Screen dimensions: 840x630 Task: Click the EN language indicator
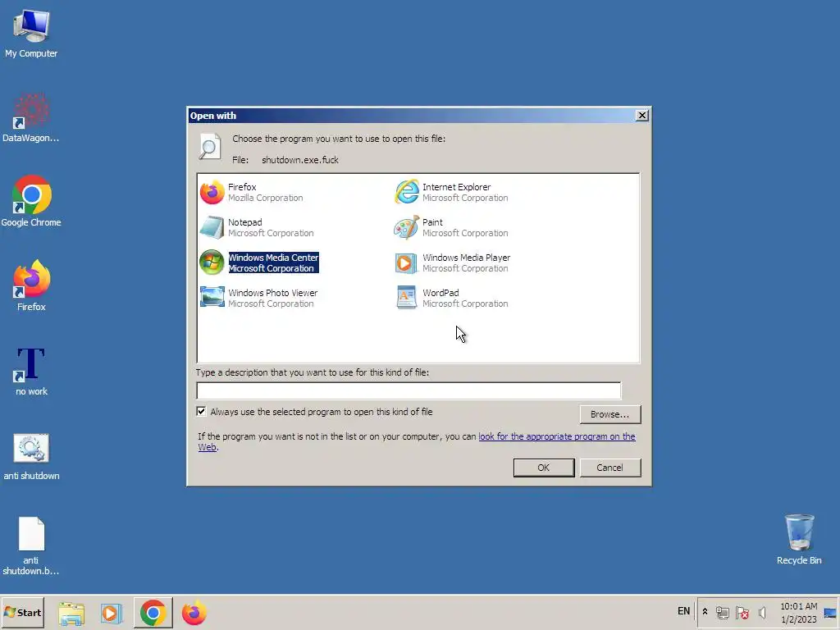[x=683, y=611]
